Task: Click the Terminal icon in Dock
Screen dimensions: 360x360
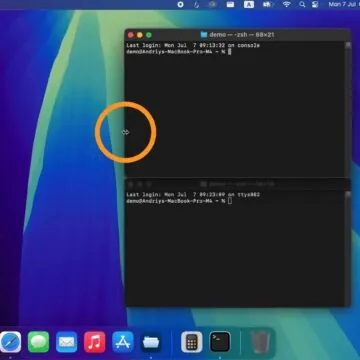Action: [220, 342]
